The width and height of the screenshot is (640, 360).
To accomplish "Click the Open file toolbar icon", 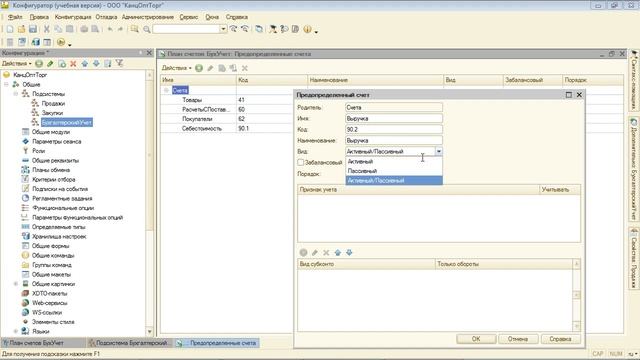I will click(21, 29).
